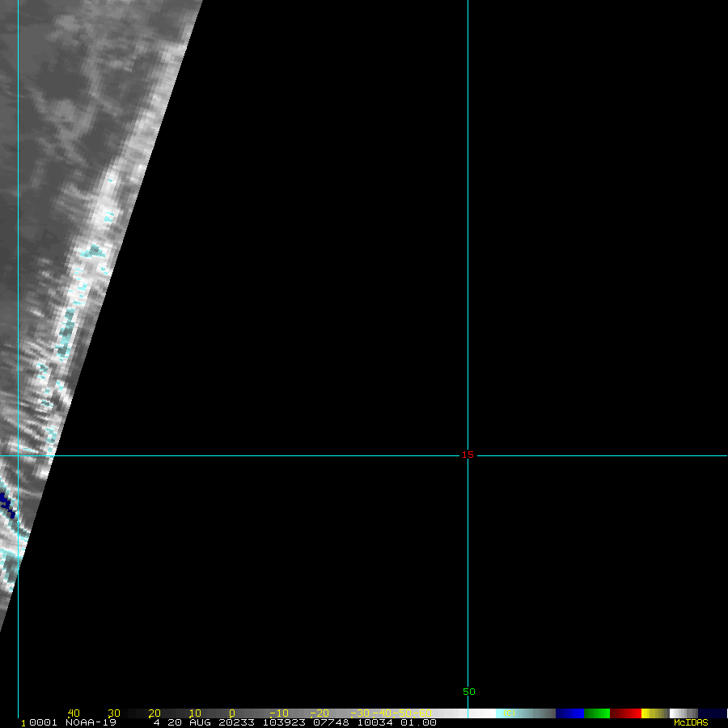Viewport: 728px width, 728px height.
Task: Click the -10 temperature scale label
Action: coord(276,713)
